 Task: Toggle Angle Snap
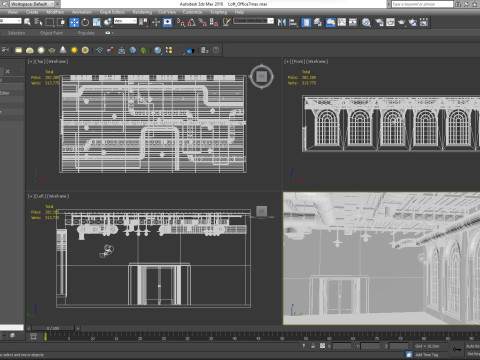tap(192, 22)
